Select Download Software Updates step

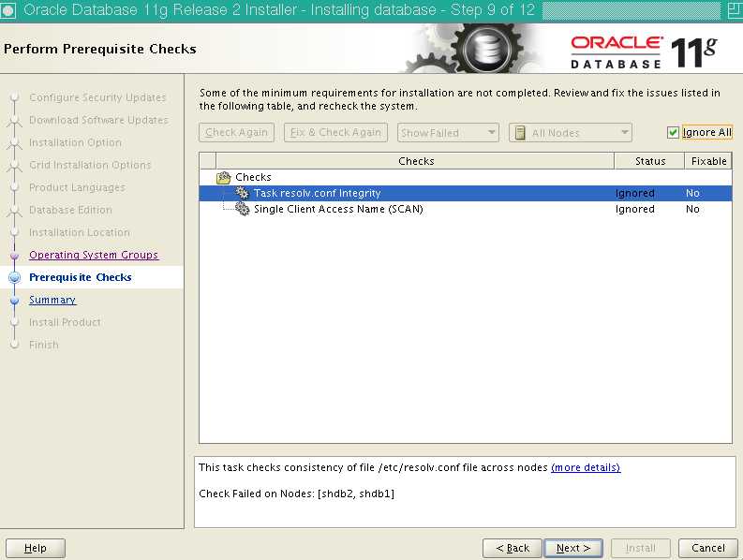(98, 120)
